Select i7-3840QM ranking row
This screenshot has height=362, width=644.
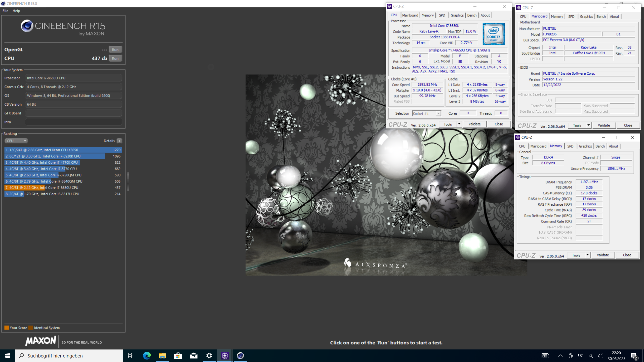tap(63, 181)
